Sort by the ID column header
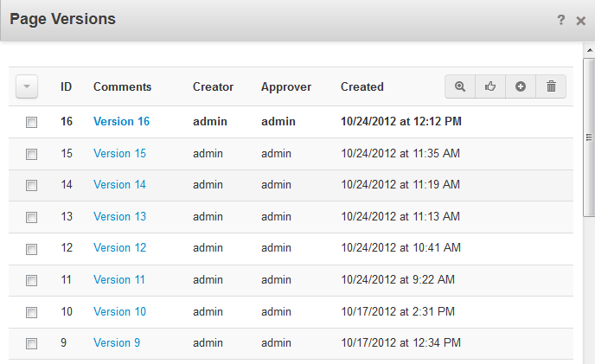595x364 pixels. click(x=66, y=86)
